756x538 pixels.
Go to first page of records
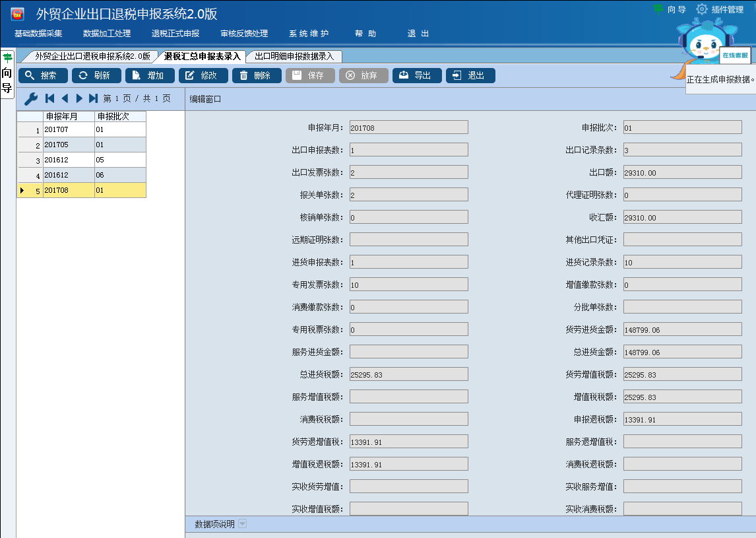pos(49,99)
